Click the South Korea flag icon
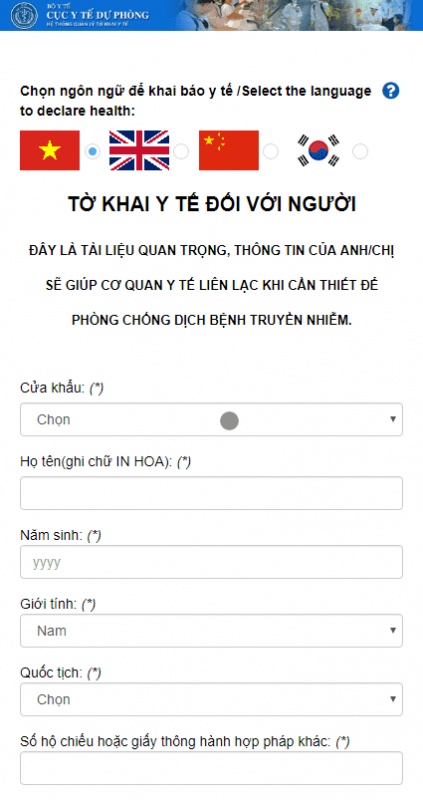 318,151
